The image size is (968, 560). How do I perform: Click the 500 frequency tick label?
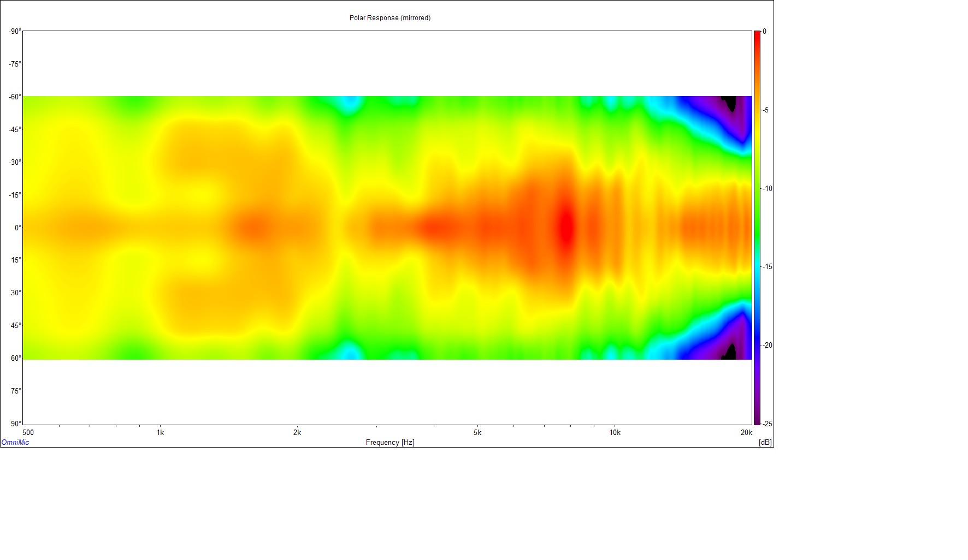[28, 432]
